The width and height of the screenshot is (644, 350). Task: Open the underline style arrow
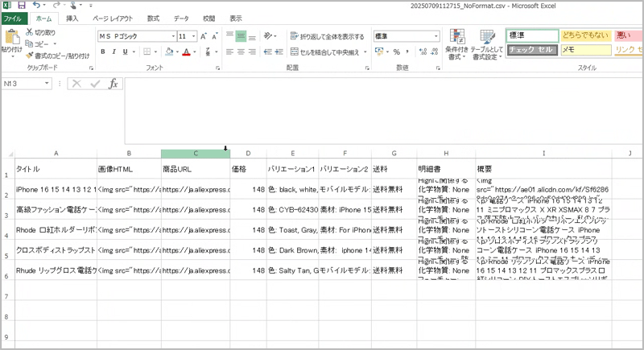[134, 52]
